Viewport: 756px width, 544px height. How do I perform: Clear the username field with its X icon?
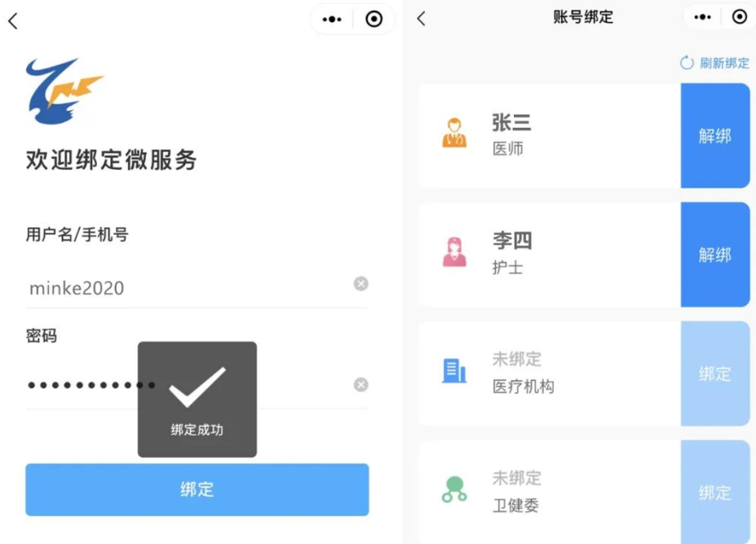360,284
